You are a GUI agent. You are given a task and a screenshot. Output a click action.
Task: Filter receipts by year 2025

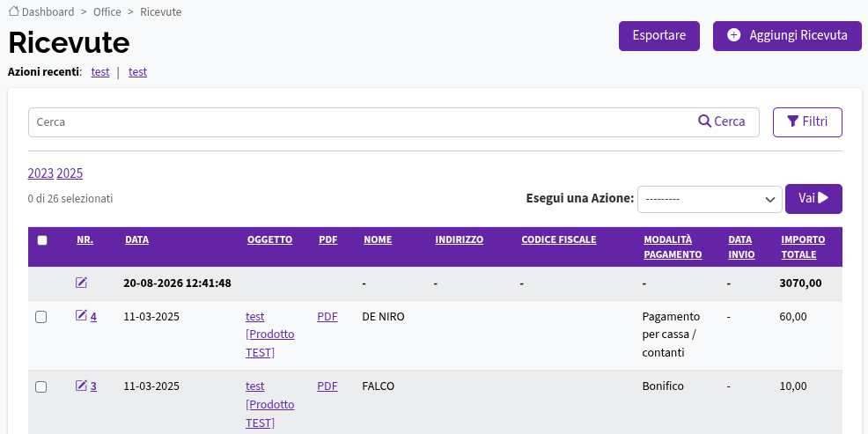[x=70, y=173]
